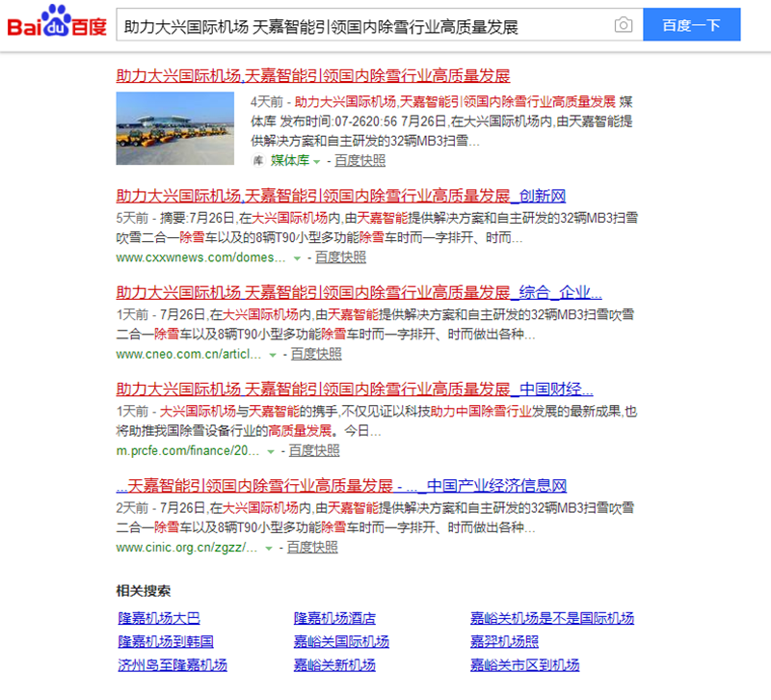
Task: Click related search 隆嘉机场大巴
Action: (159, 618)
